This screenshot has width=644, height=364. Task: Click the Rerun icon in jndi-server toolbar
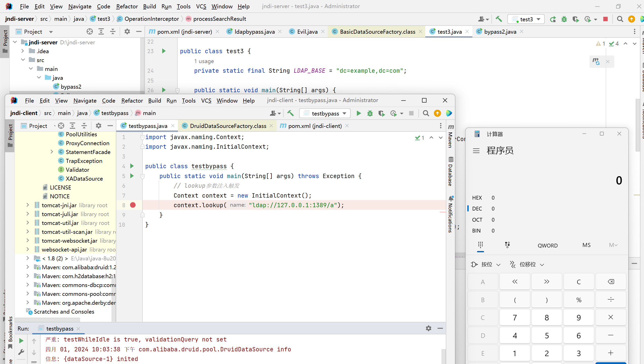point(553,19)
